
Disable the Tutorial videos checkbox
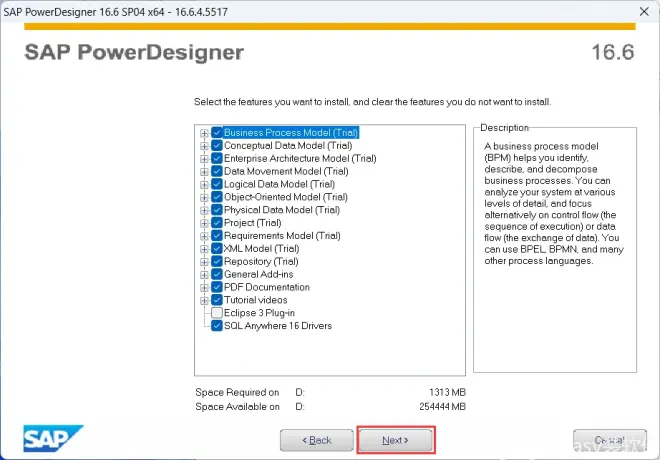[217, 300]
